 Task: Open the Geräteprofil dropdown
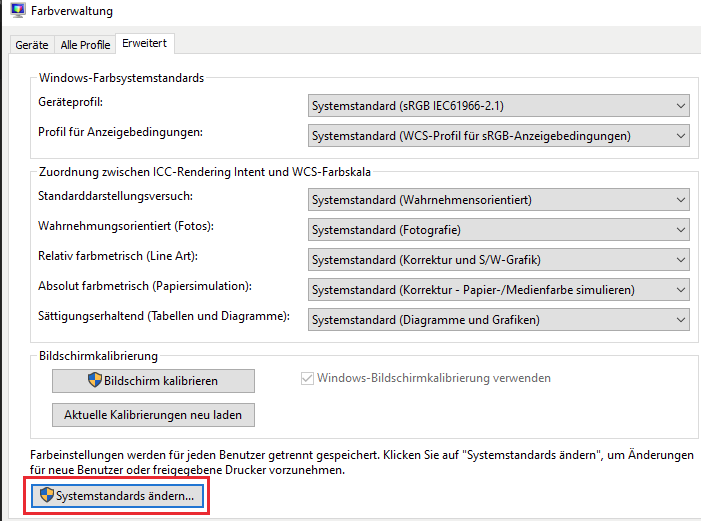point(498,106)
